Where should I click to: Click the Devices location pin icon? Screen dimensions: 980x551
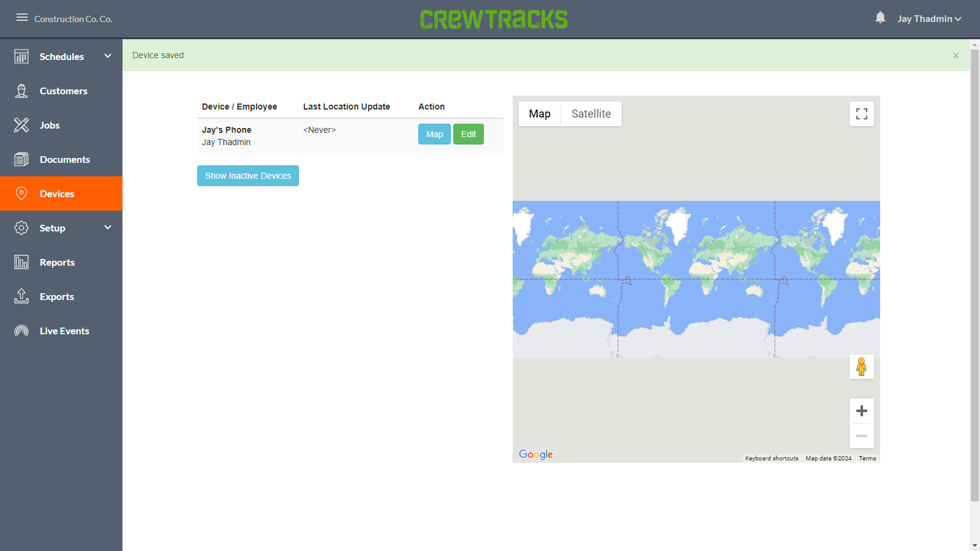tap(21, 193)
